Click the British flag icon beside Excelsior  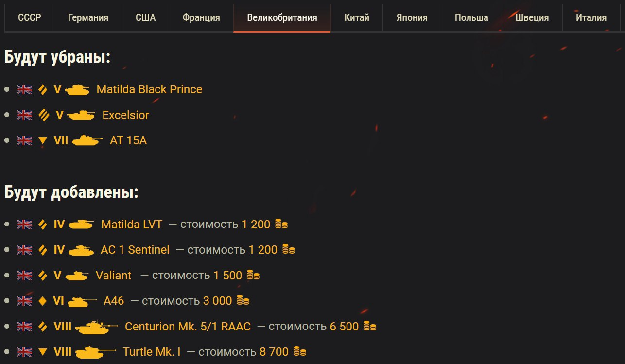[x=24, y=115]
